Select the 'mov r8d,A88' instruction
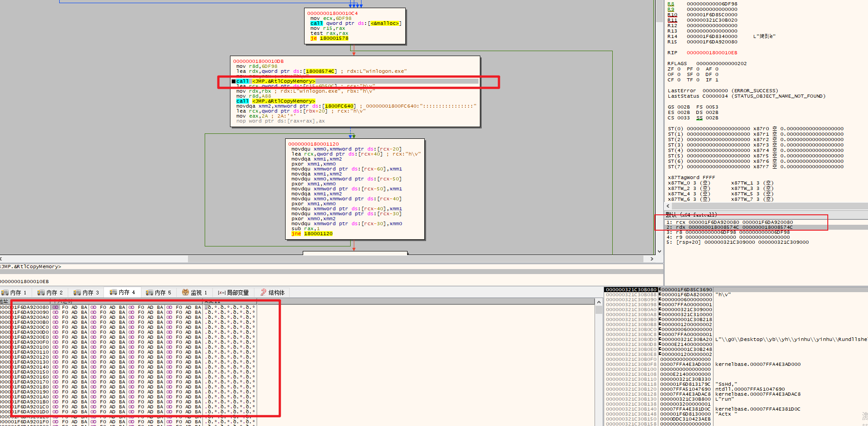The width and height of the screenshot is (868, 426). (253, 96)
